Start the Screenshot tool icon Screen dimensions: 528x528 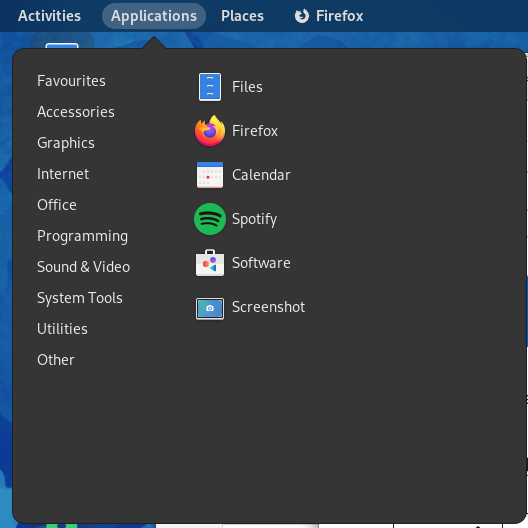tap(209, 308)
